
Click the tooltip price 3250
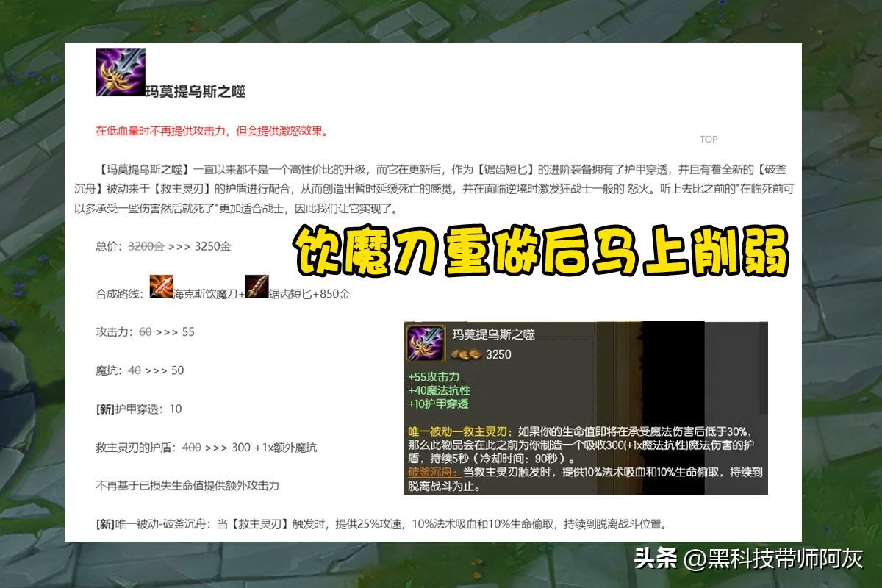click(x=498, y=354)
